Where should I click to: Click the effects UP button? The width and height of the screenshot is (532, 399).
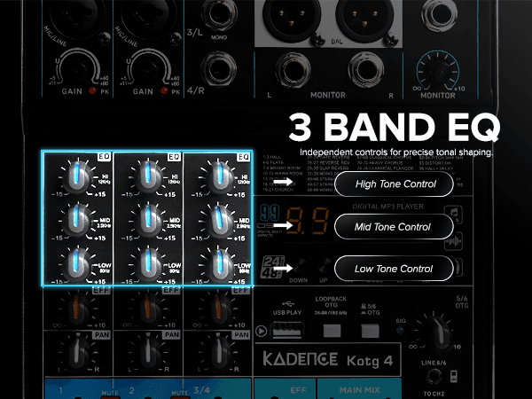(325, 266)
